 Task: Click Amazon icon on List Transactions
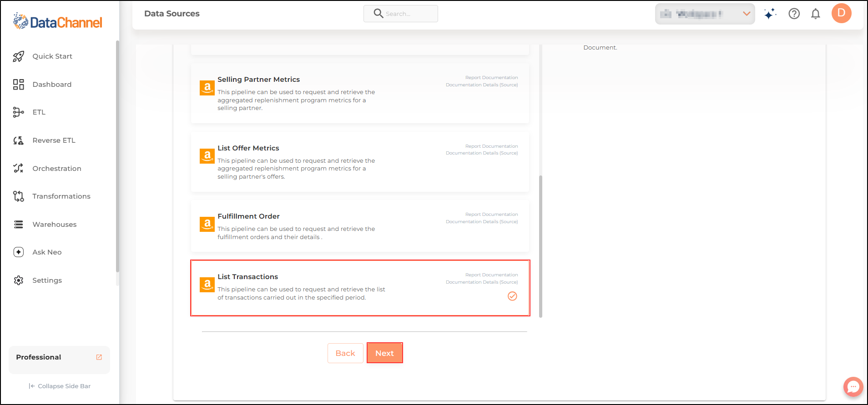(x=207, y=285)
